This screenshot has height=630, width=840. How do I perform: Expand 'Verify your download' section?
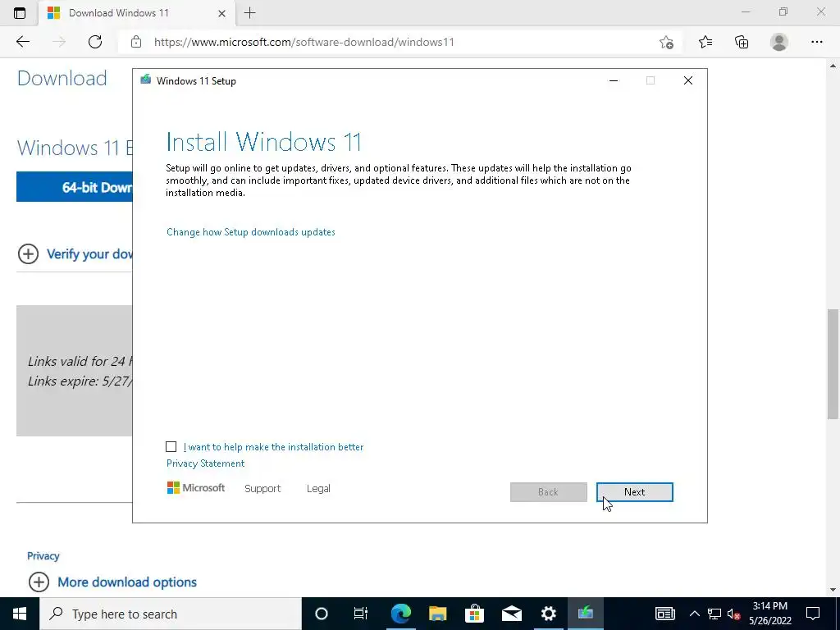pyautogui.click(x=75, y=254)
